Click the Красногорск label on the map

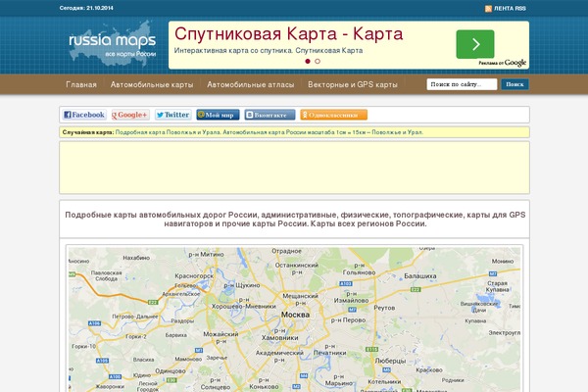point(194,275)
